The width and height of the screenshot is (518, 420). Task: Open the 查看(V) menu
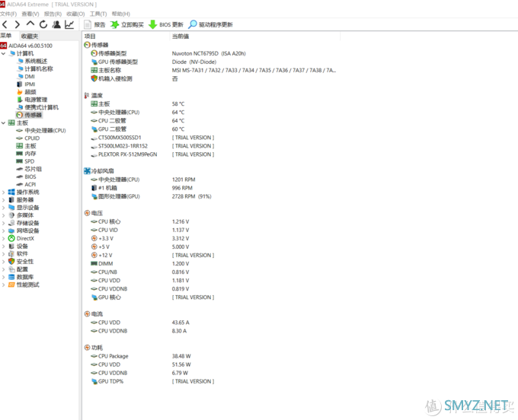(x=30, y=14)
